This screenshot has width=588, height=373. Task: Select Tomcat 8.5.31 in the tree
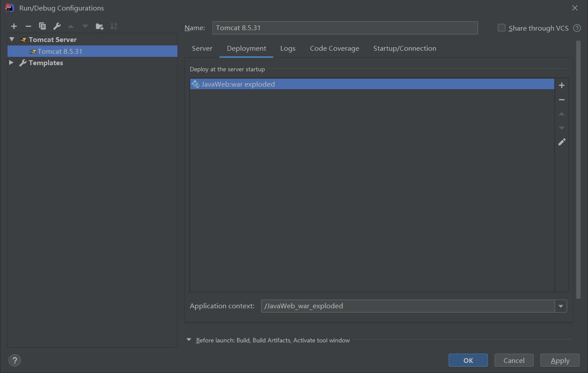click(x=92, y=51)
